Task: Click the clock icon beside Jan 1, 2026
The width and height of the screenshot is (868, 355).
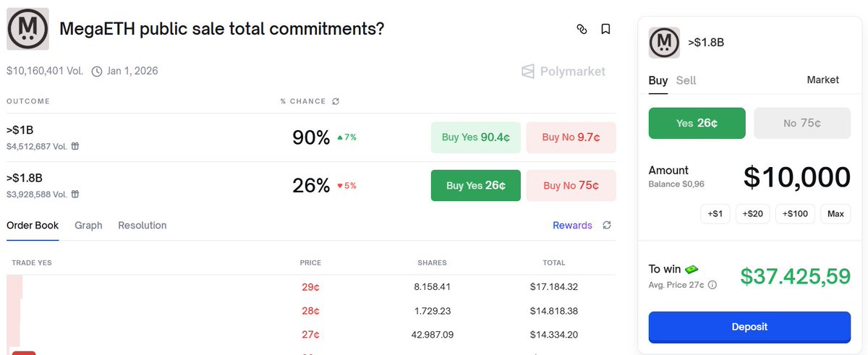Action: point(97,71)
